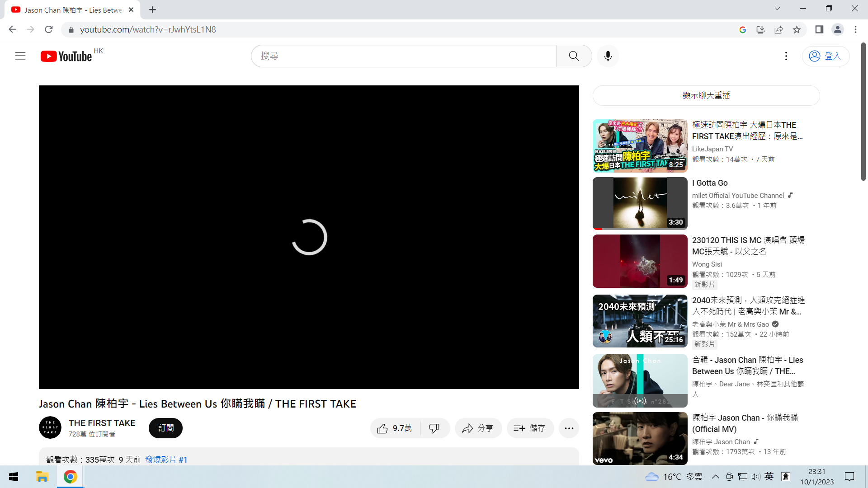Go back with browser back arrow

[x=12, y=29]
